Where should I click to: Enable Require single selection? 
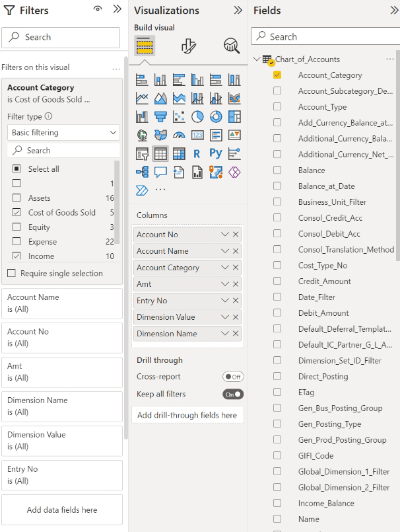11,273
